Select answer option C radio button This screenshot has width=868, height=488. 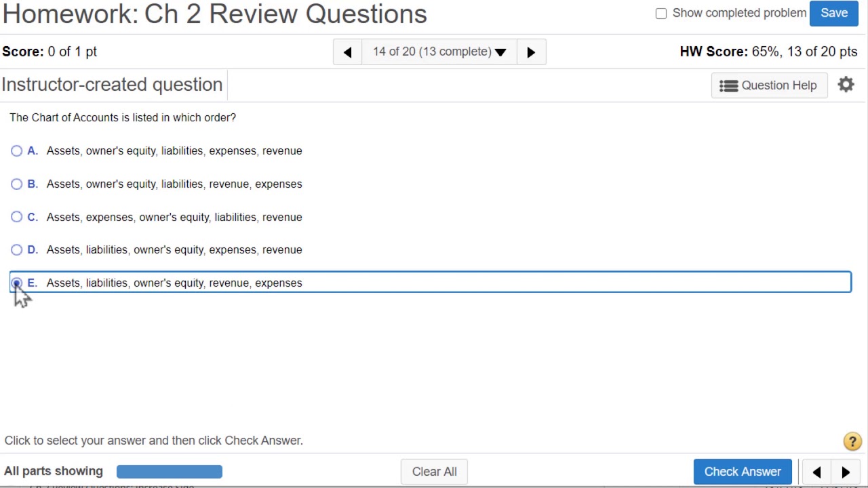[x=16, y=218]
